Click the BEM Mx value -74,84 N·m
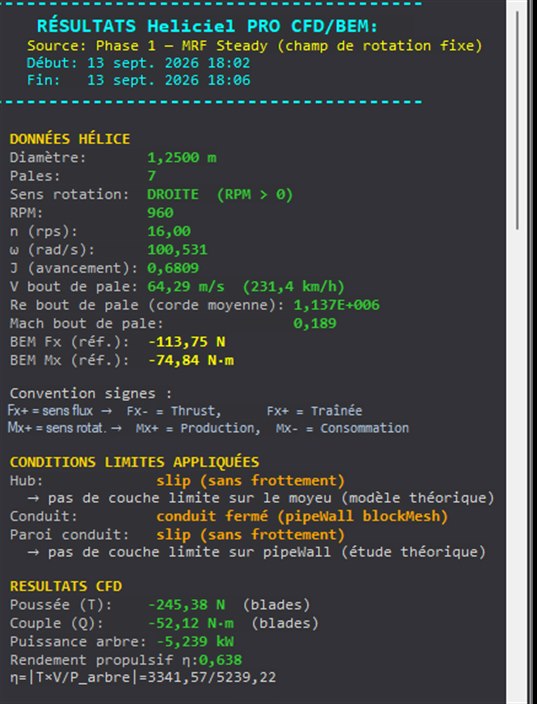Screen dimensions: 537x704 pyautogui.click(x=191, y=361)
